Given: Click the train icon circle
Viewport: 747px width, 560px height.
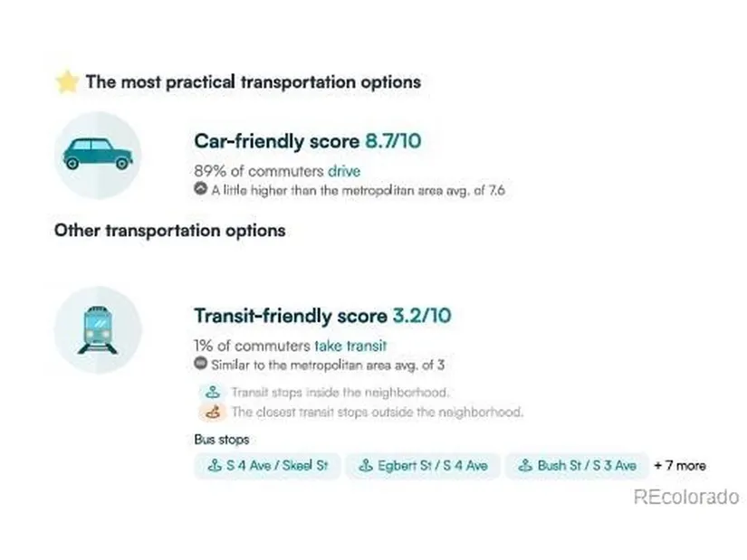Looking at the screenshot, I should (98, 330).
